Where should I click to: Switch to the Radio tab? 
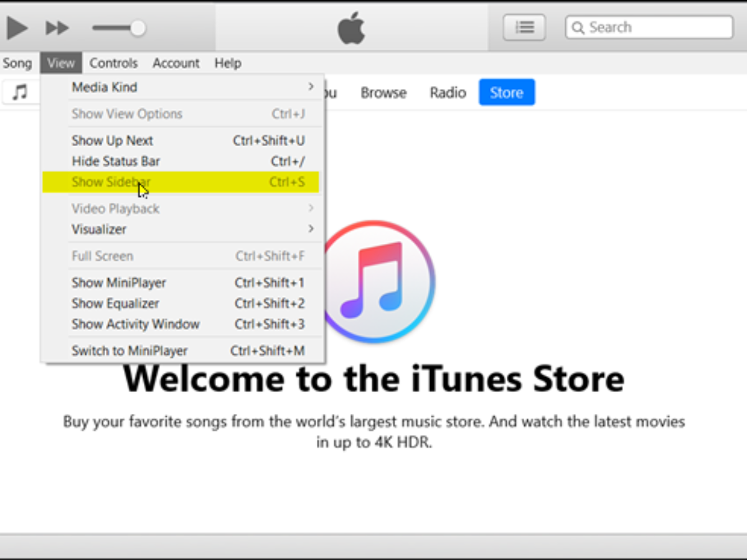click(x=448, y=93)
